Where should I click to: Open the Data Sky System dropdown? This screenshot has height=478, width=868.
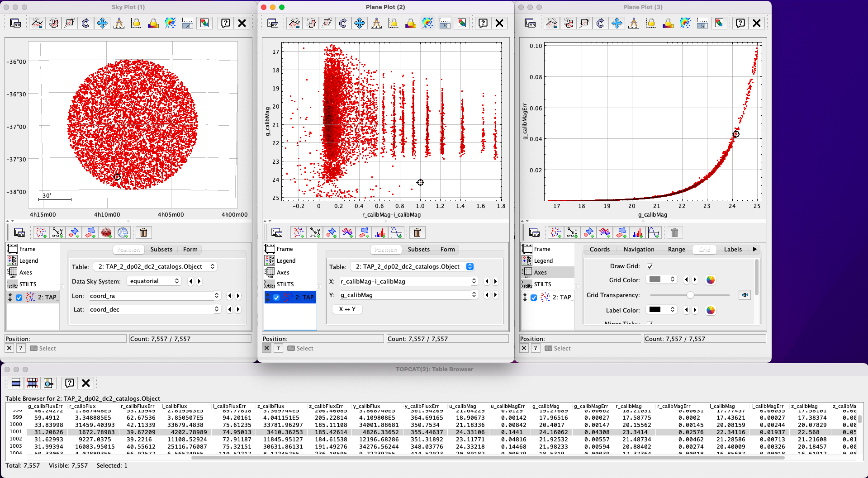(x=154, y=281)
